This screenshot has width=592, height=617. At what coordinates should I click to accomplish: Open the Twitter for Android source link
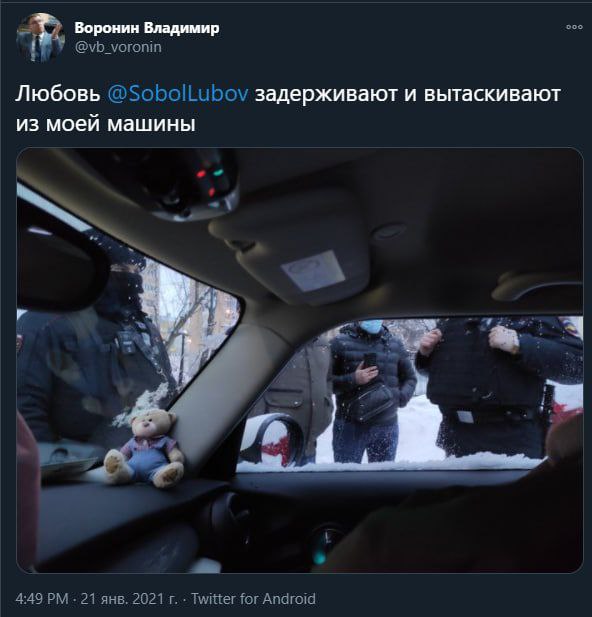(253, 599)
